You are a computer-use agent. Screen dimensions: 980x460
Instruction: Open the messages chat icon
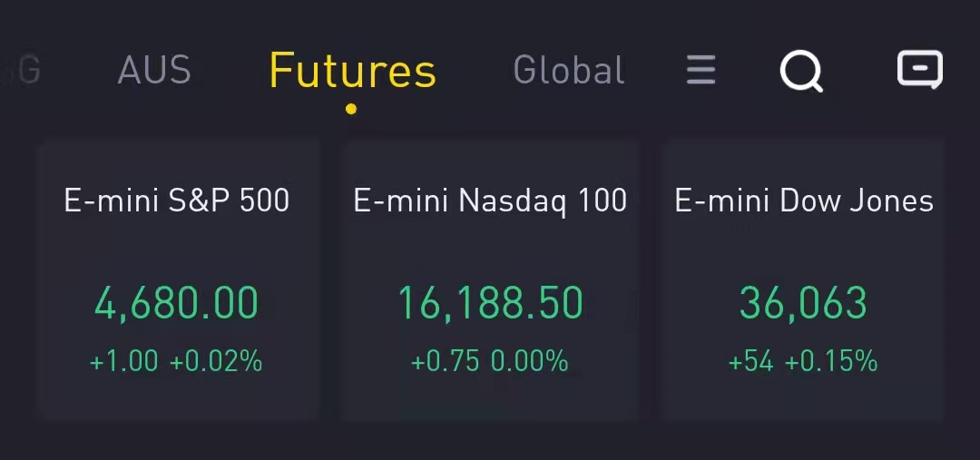pos(920,69)
